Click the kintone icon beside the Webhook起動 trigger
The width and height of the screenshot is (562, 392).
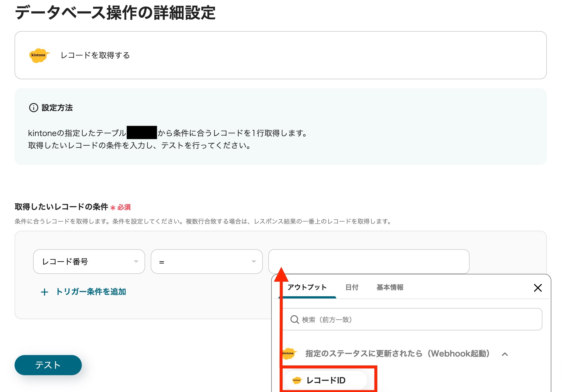coord(289,353)
